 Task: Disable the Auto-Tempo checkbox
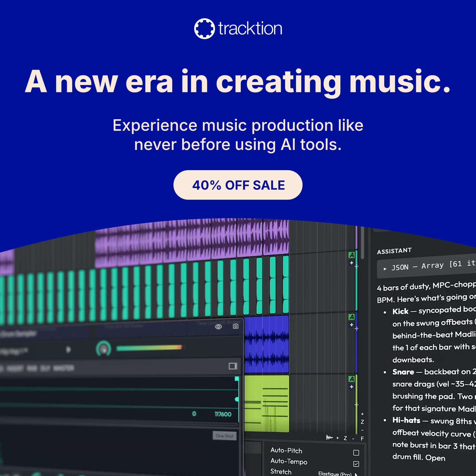[356, 464]
